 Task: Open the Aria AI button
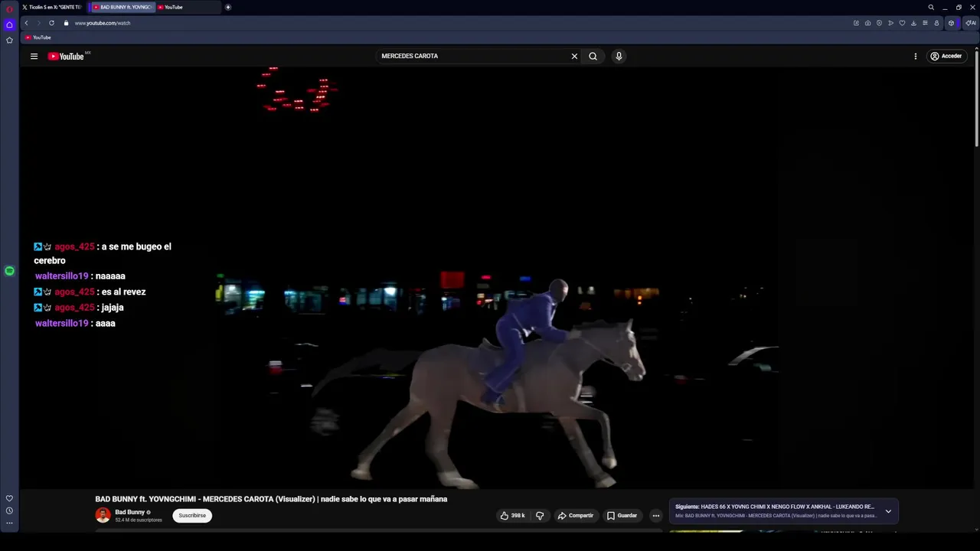click(971, 23)
